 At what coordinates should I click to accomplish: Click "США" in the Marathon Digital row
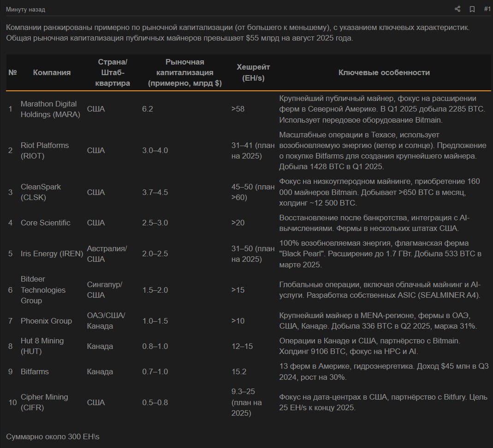pos(96,109)
